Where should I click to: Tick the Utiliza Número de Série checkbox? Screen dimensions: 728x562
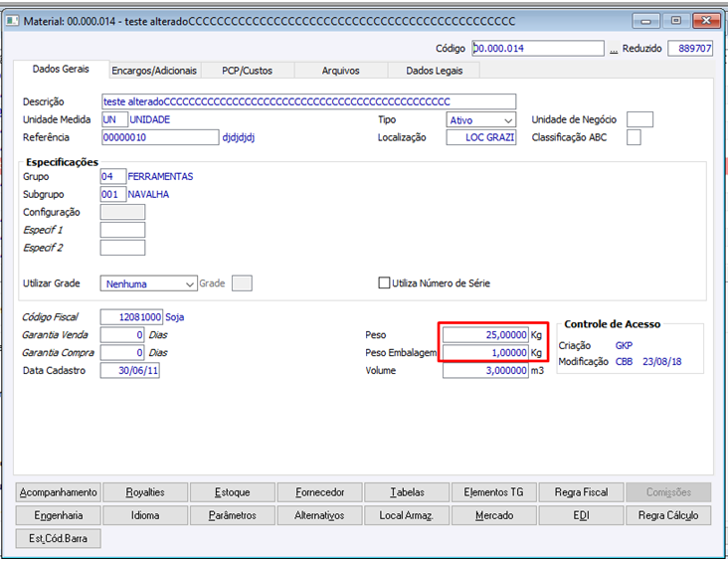tap(384, 282)
